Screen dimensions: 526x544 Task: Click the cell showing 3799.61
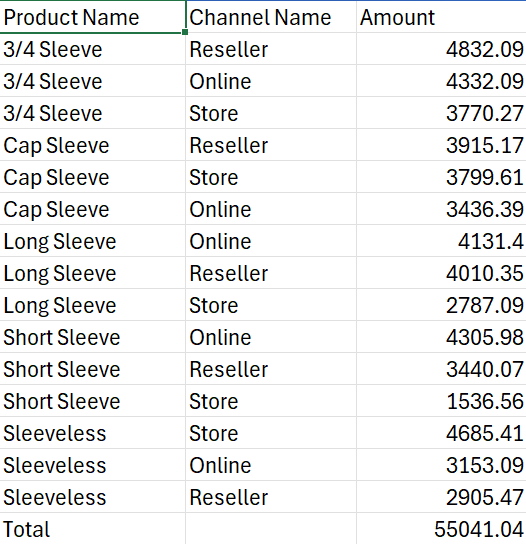pyautogui.click(x=441, y=177)
